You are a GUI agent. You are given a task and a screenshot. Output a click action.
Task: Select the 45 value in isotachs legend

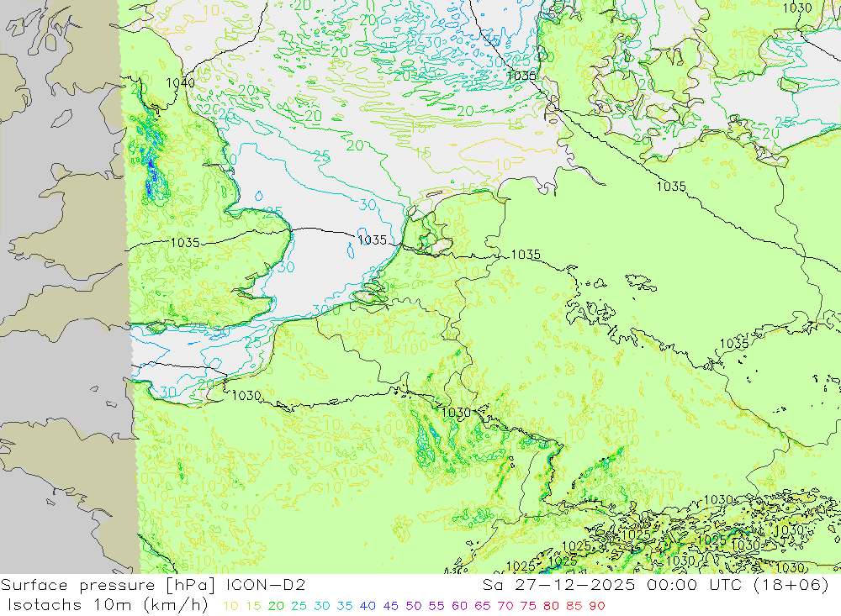[x=391, y=606]
